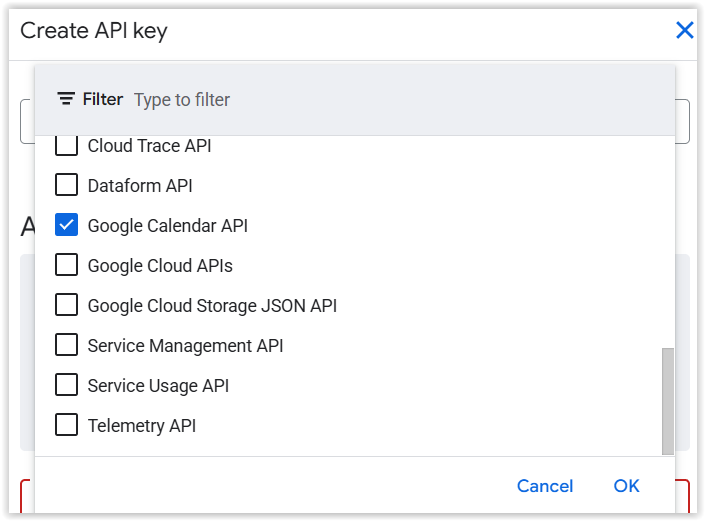
Task: Check the Cloud Trace API checkbox
Action: pyautogui.click(x=66, y=145)
